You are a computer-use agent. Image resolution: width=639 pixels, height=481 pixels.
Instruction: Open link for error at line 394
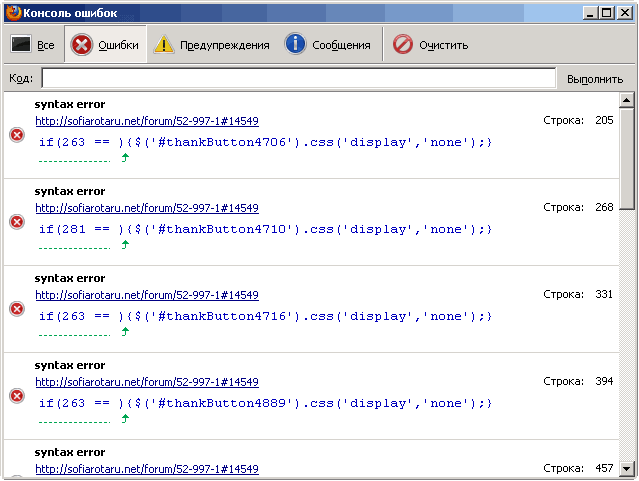[147, 382]
